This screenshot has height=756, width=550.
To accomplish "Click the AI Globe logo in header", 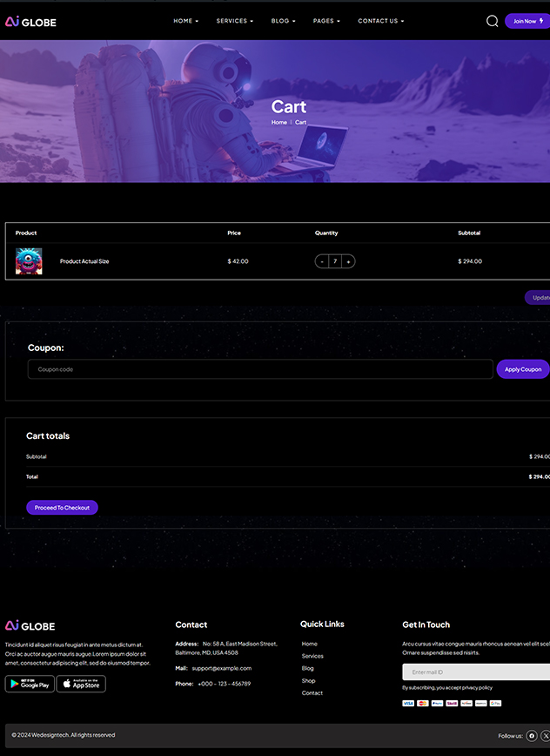I will coord(30,21).
